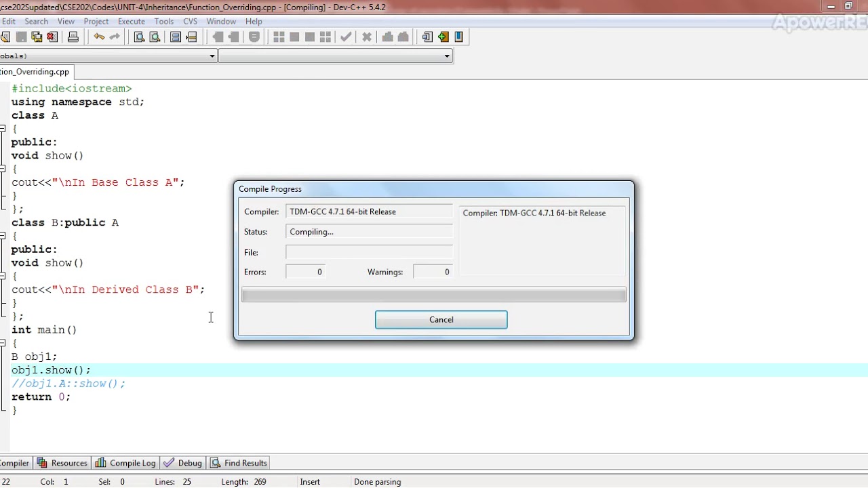868x488 pixels.
Task: Open the empty function members dropdown
Action: pyautogui.click(x=447, y=56)
